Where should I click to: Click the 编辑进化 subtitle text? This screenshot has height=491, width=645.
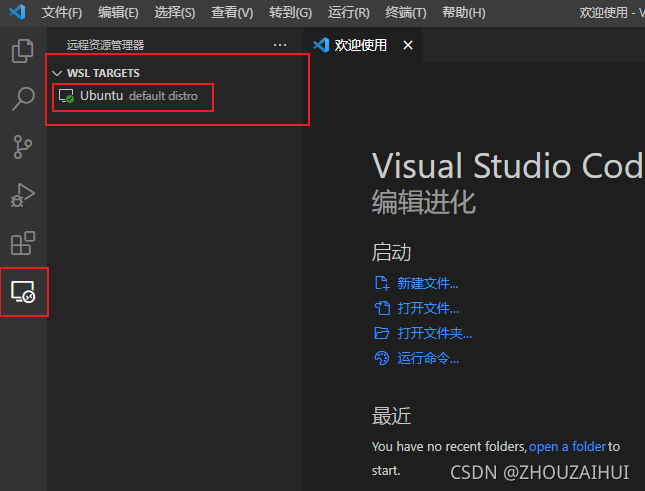[424, 202]
